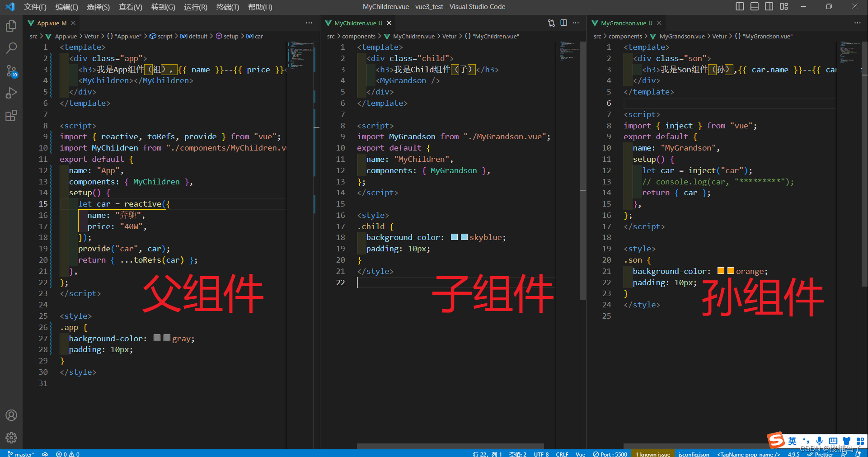Click the TagName prop-name status item
Image resolution: width=868 pixels, height=457 pixels.
[749, 454]
